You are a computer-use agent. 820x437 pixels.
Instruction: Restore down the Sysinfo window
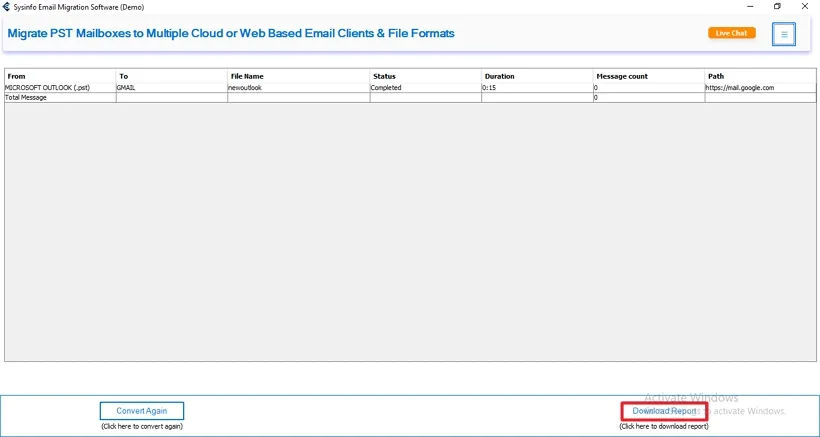click(777, 7)
